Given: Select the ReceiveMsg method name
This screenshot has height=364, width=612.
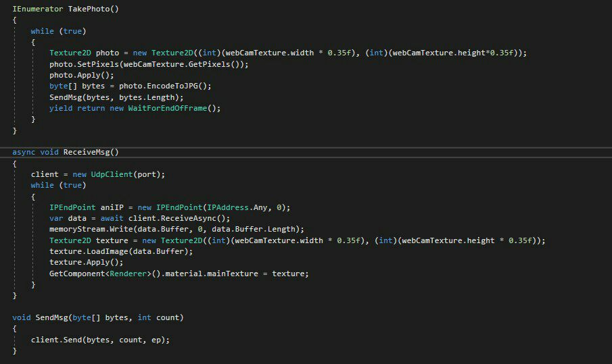Looking at the screenshot, I should point(87,152).
